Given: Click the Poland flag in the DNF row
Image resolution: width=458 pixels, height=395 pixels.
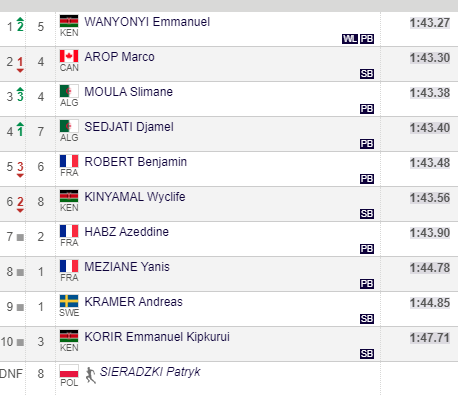Looking at the screenshot, I should click(x=69, y=371).
